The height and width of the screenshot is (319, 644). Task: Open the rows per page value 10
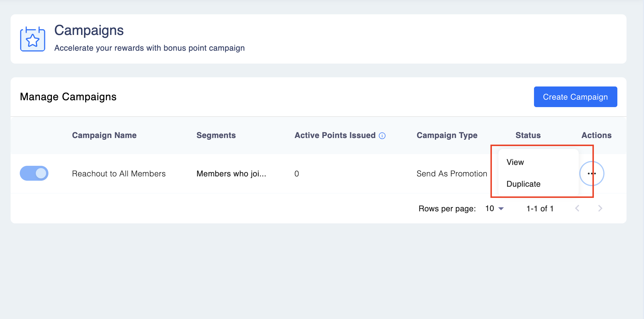click(x=490, y=208)
